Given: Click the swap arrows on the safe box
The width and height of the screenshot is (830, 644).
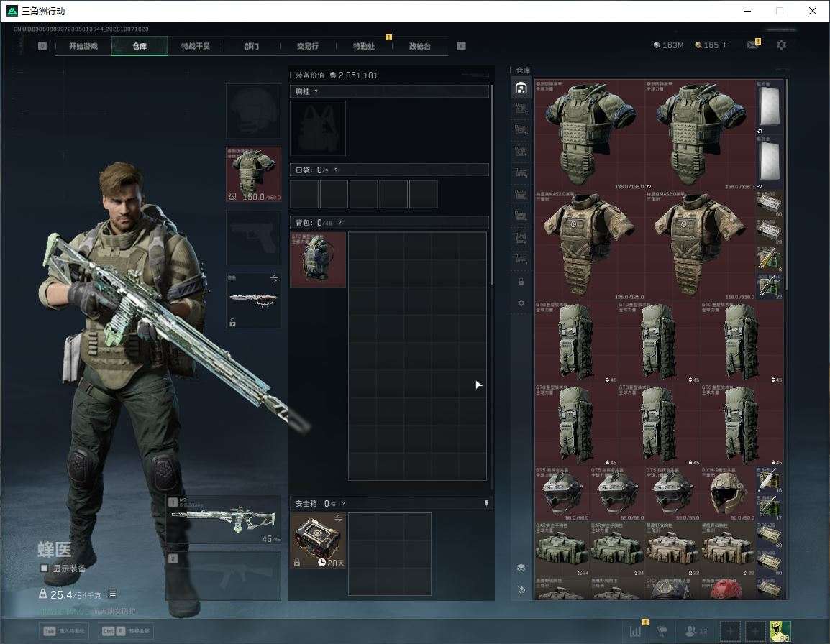Looking at the screenshot, I should click(x=338, y=519).
